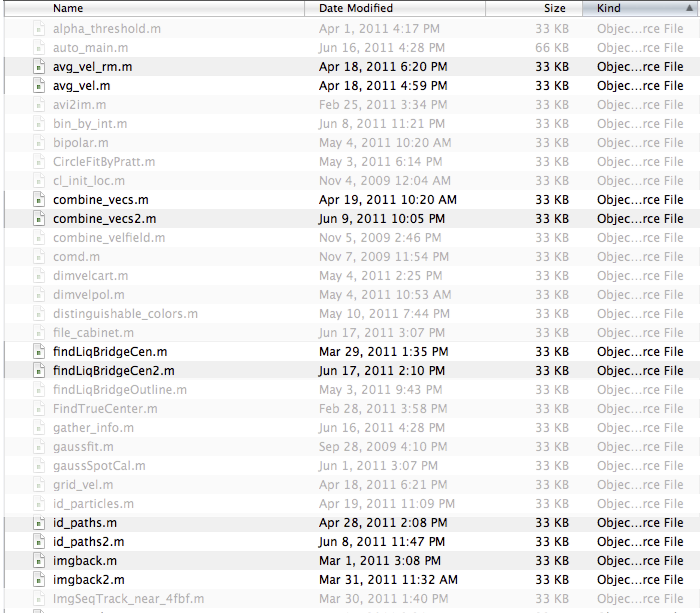Click the gaussSpotCal.m file name
700x613 pixels.
coord(99,466)
